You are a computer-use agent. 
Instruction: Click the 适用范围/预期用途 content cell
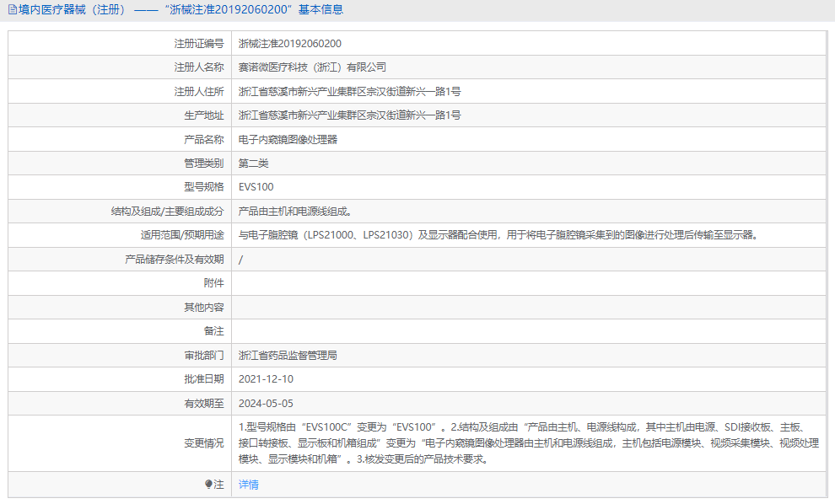click(422, 234)
